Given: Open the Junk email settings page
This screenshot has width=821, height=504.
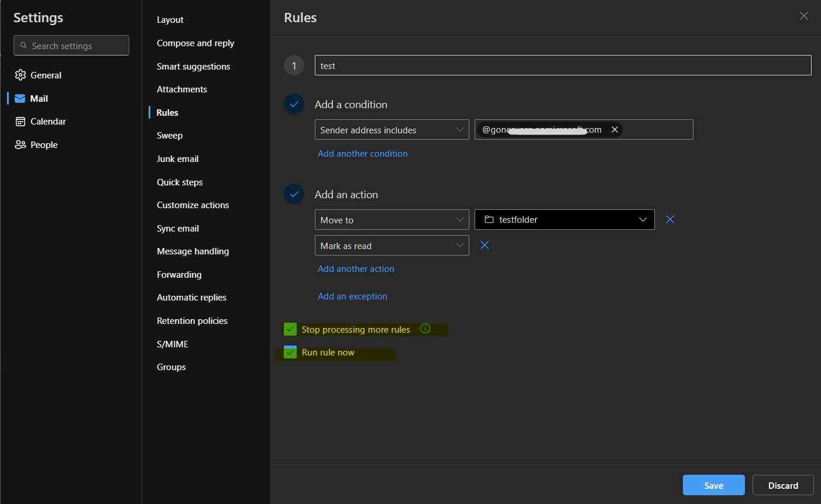Looking at the screenshot, I should [177, 158].
